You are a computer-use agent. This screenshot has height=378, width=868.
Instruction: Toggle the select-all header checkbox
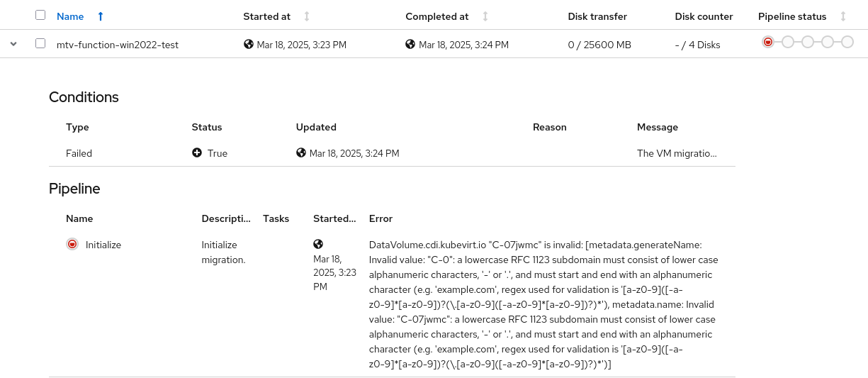click(x=40, y=15)
